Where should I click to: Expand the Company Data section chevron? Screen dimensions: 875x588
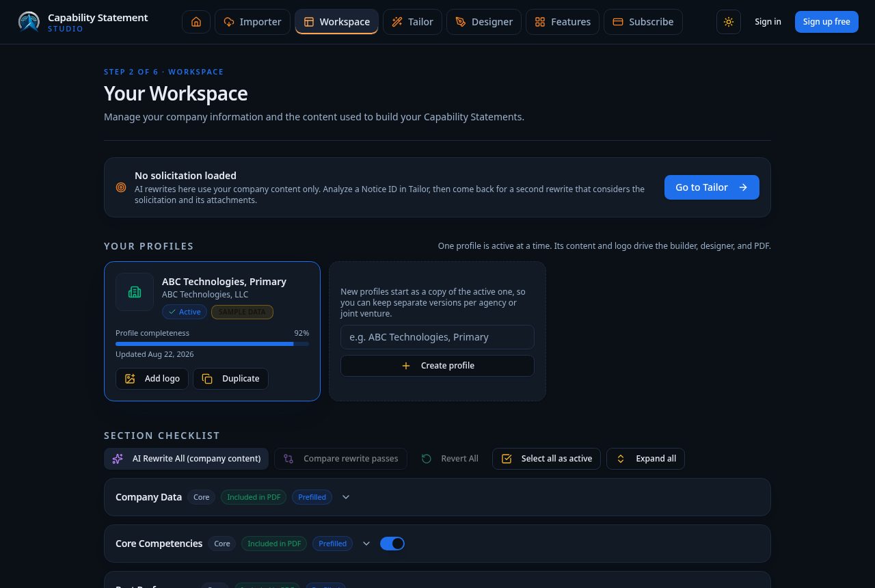(346, 497)
